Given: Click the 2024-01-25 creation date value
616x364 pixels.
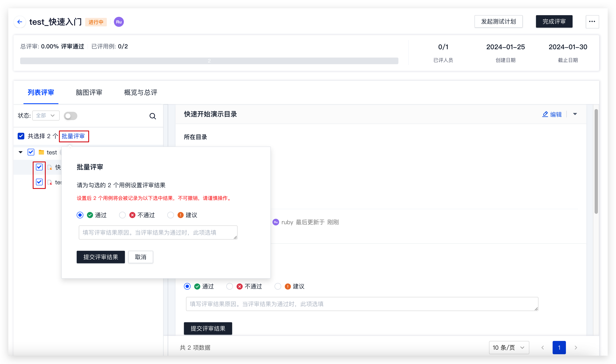Looking at the screenshot, I should (x=505, y=47).
